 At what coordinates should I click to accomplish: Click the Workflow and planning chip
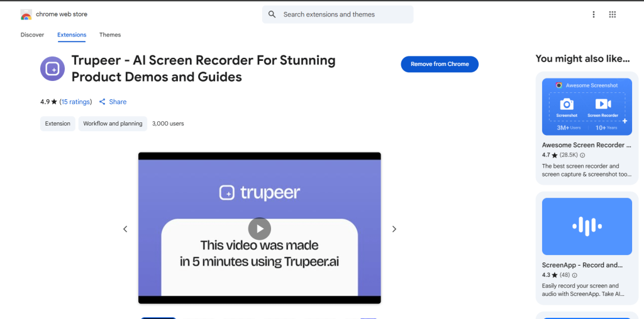tap(113, 124)
